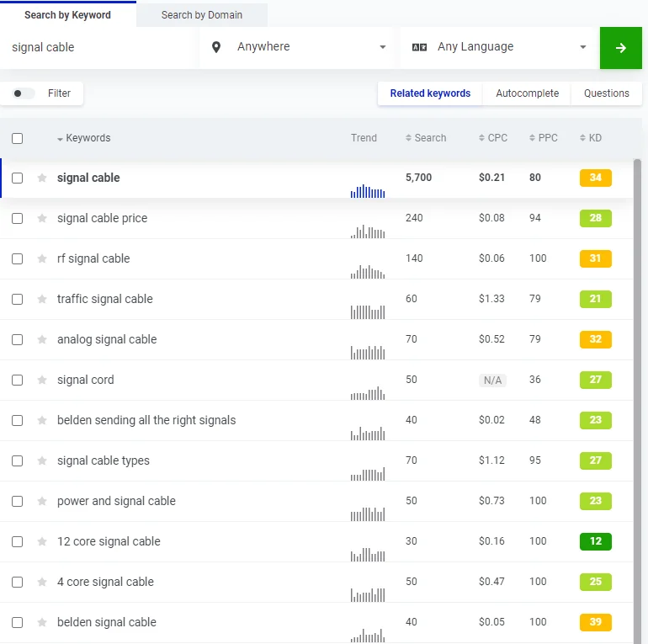This screenshot has width=648, height=644.
Task: Favorite the 'rf signal cable' keyword
Action: (x=42, y=259)
